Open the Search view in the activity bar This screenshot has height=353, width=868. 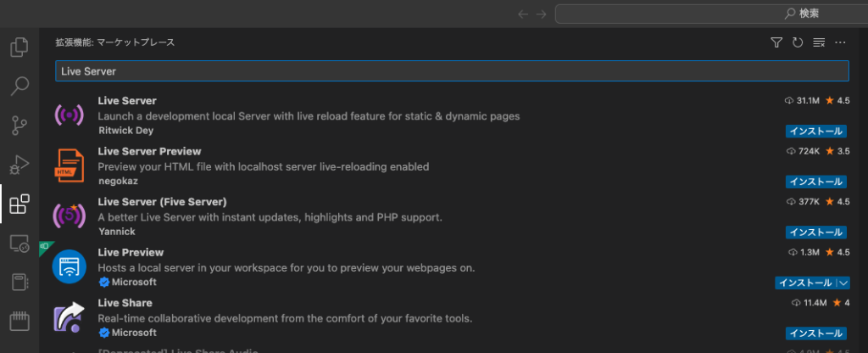click(19, 87)
